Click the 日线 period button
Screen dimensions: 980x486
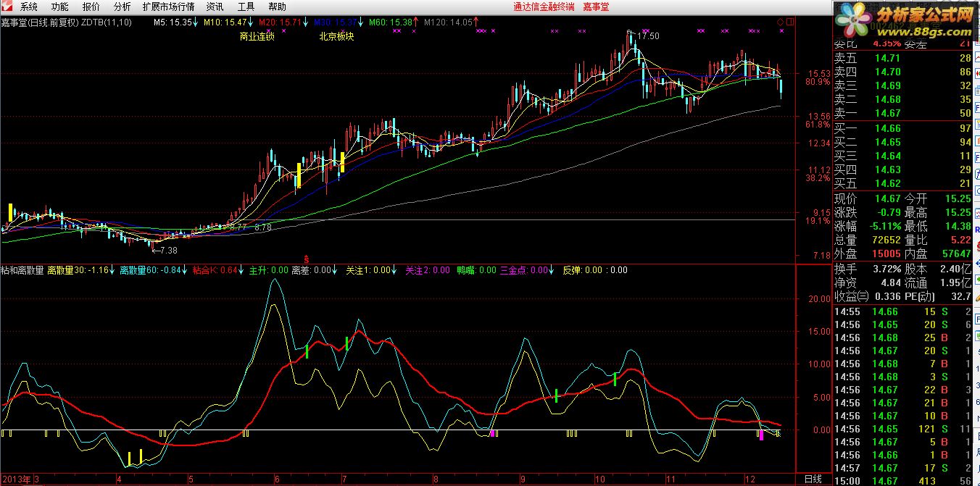(x=815, y=479)
